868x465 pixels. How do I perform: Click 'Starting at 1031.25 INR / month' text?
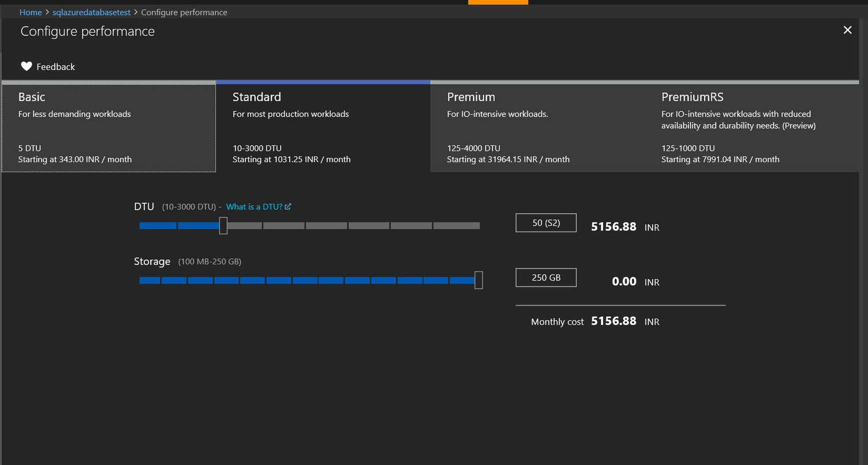[291, 159]
